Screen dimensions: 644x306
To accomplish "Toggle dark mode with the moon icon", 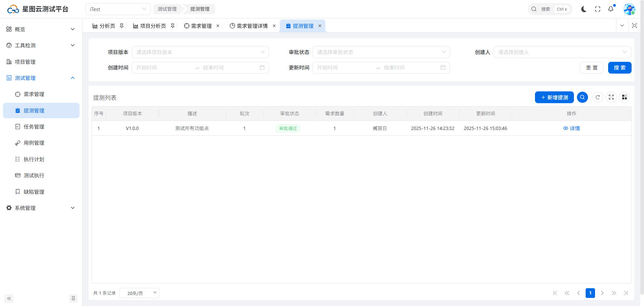I will (x=584, y=9).
